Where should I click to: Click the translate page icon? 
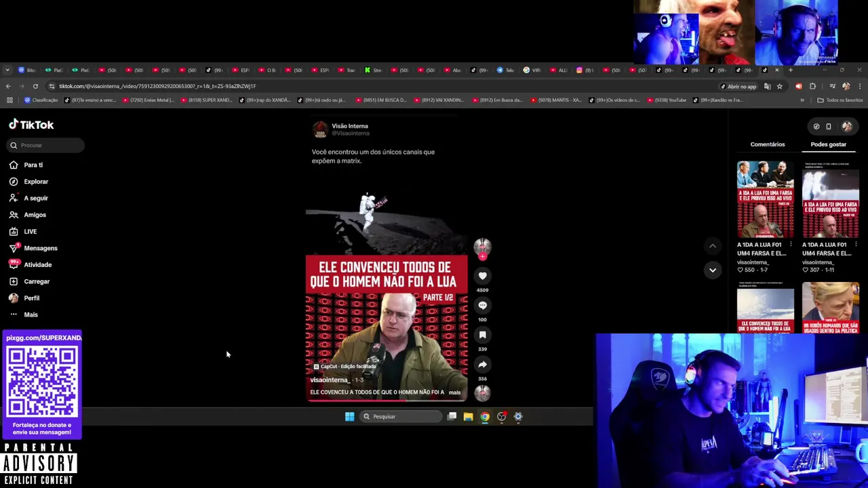click(x=767, y=86)
